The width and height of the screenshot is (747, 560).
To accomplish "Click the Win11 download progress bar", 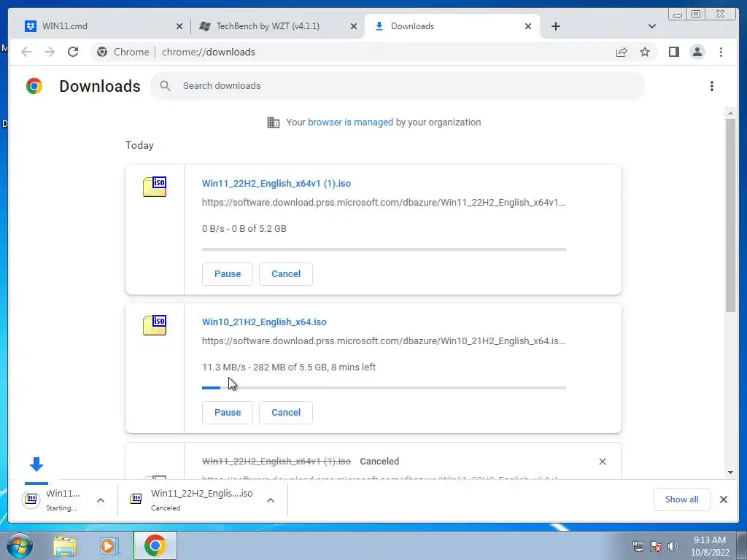I will tap(384, 249).
